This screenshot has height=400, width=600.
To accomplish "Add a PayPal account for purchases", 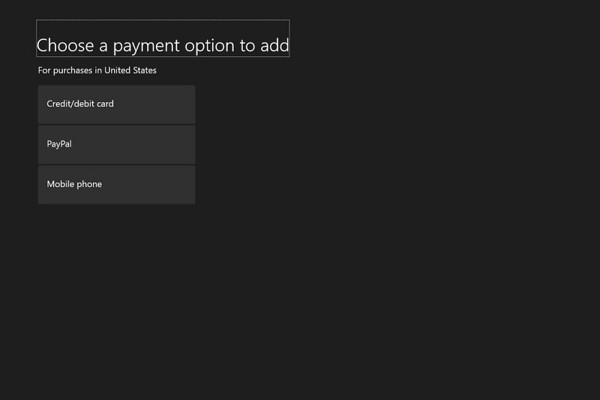I will pyautogui.click(x=116, y=145).
